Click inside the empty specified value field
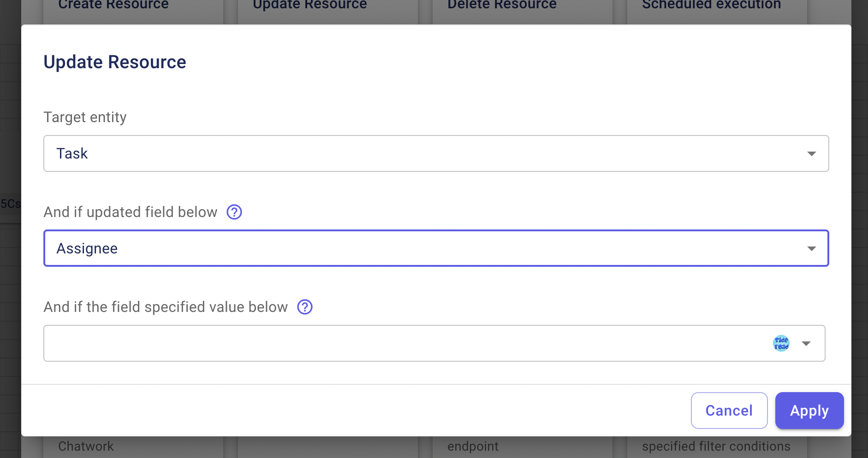 point(392,343)
